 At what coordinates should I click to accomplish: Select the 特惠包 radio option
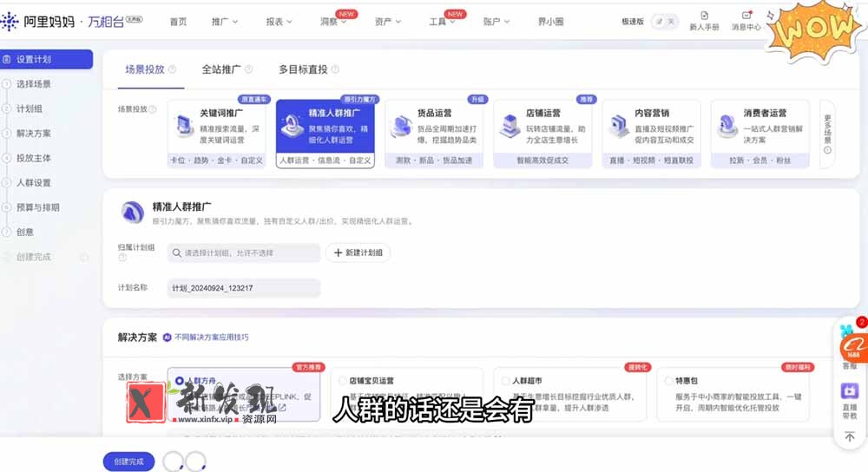pos(668,381)
